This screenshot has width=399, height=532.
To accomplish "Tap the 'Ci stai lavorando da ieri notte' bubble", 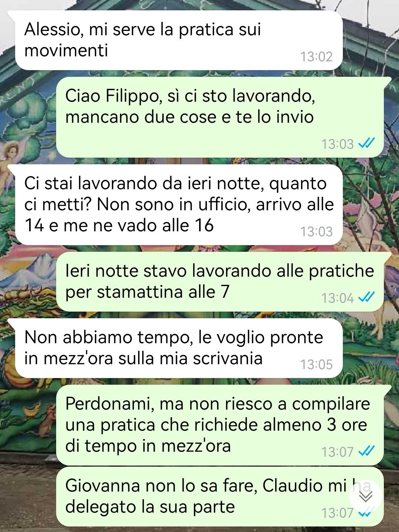I will point(179,205).
